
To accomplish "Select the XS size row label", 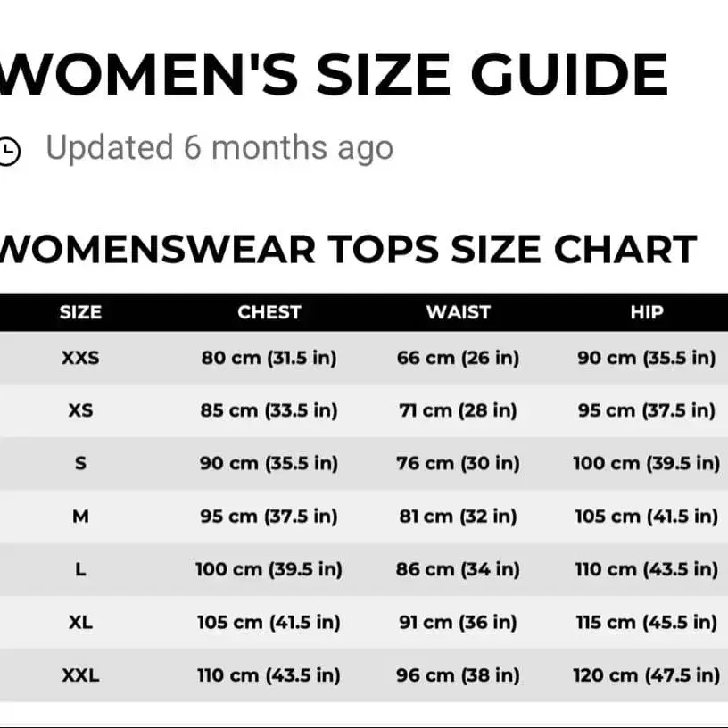I will (x=80, y=411).
